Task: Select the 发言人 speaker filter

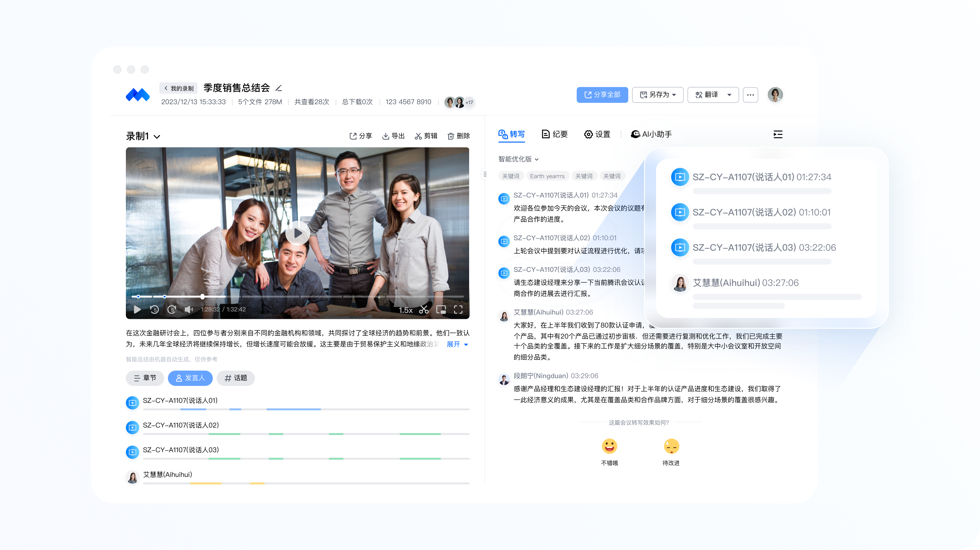Action: 190,378
